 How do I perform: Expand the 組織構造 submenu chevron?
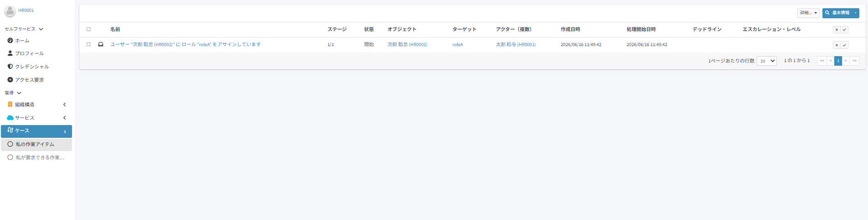click(x=65, y=105)
